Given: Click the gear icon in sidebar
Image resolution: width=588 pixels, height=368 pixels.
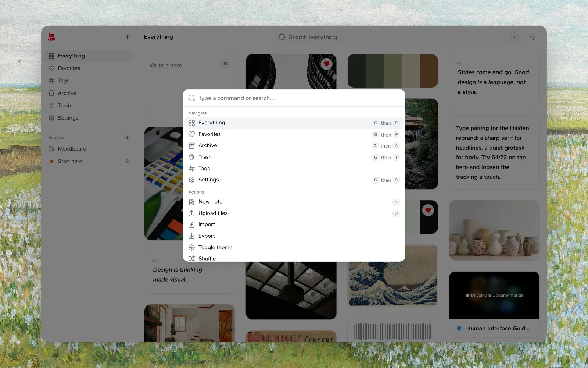Looking at the screenshot, I should pyautogui.click(x=51, y=118).
